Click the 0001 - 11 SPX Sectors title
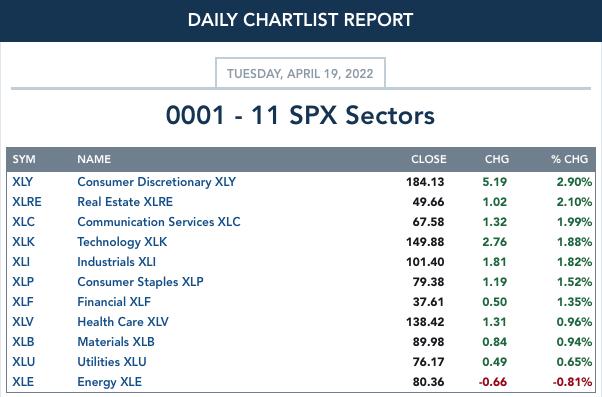The image size is (602, 397). [300, 115]
